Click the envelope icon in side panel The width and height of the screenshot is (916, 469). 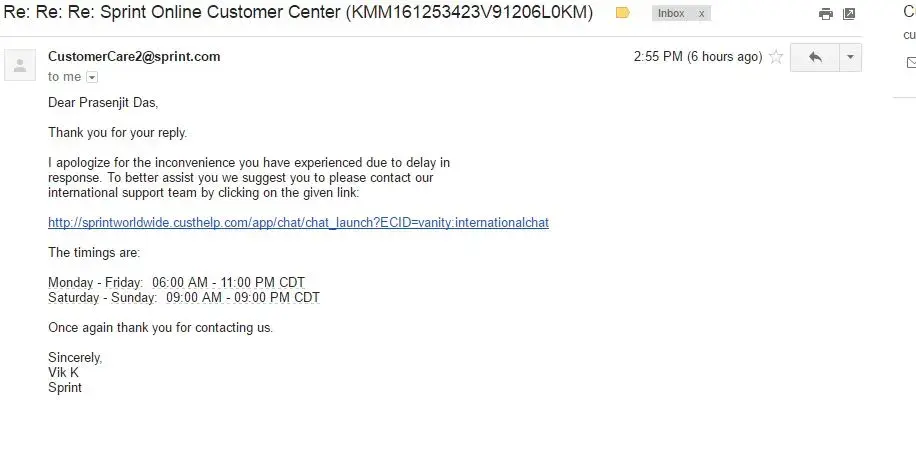coord(911,62)
